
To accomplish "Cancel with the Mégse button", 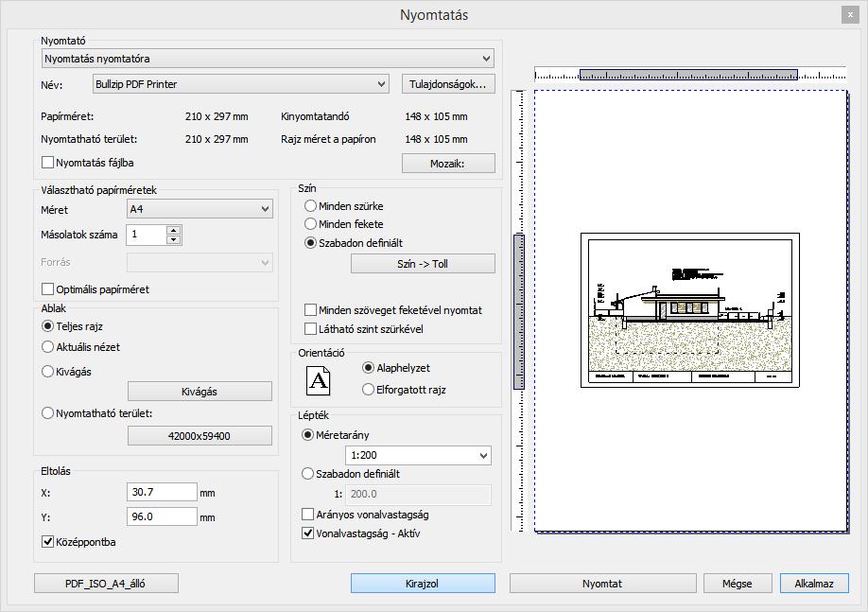I will pos(738,584).
